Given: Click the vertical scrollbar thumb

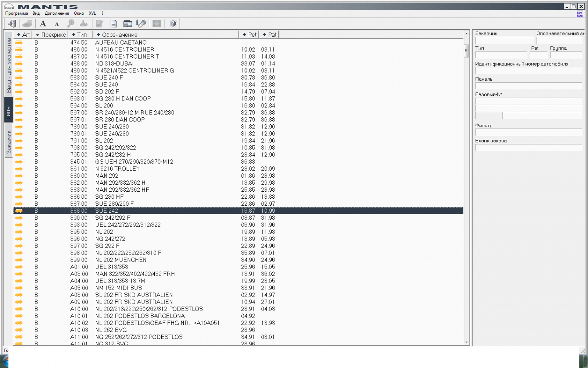Looking at the screenshot, I should 466,51.
